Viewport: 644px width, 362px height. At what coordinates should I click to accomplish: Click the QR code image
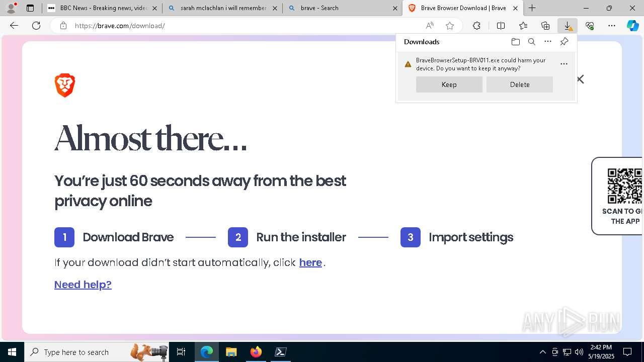(624, 186)
